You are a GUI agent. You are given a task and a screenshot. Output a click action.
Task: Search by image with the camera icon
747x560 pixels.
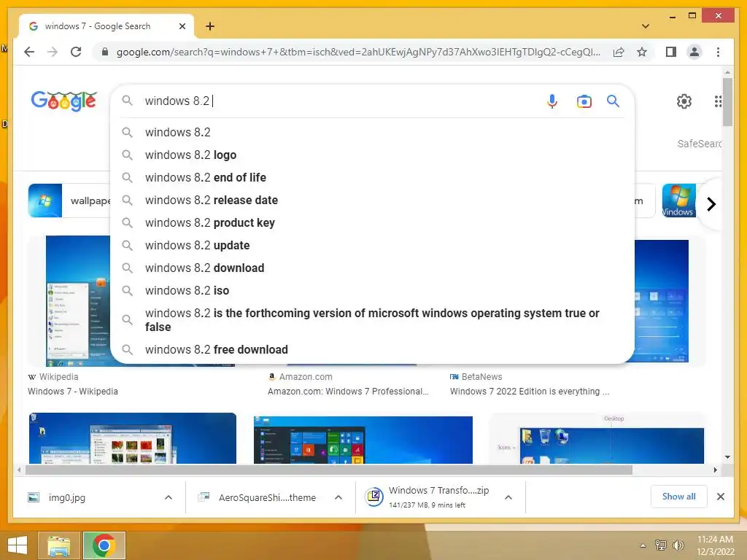point(584,101)
